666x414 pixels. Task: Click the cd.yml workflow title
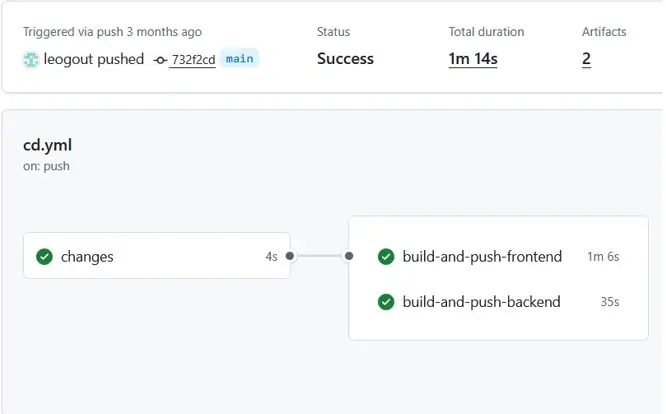(x=47, y=145)
